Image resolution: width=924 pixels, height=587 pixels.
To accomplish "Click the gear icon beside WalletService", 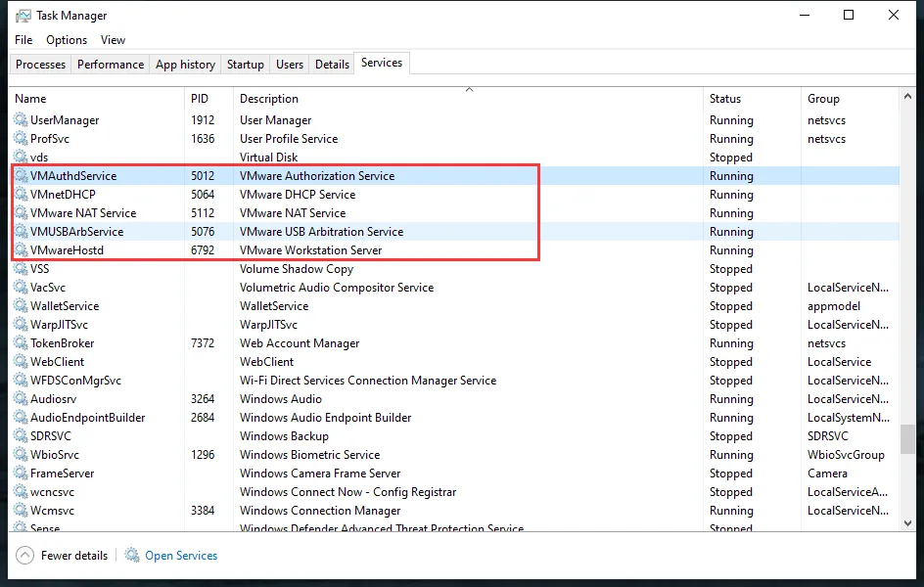I will pyautogui.click(x=21, y=305).
